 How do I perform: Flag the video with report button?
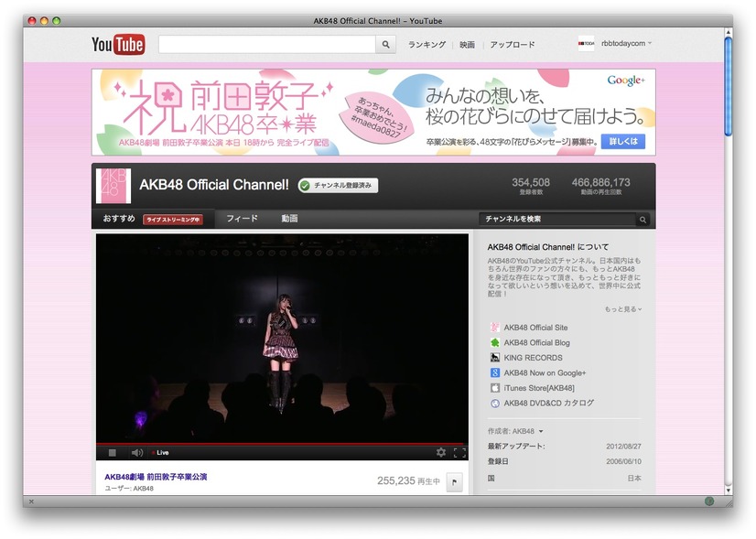pyautogui.click(x=454, y=481)
